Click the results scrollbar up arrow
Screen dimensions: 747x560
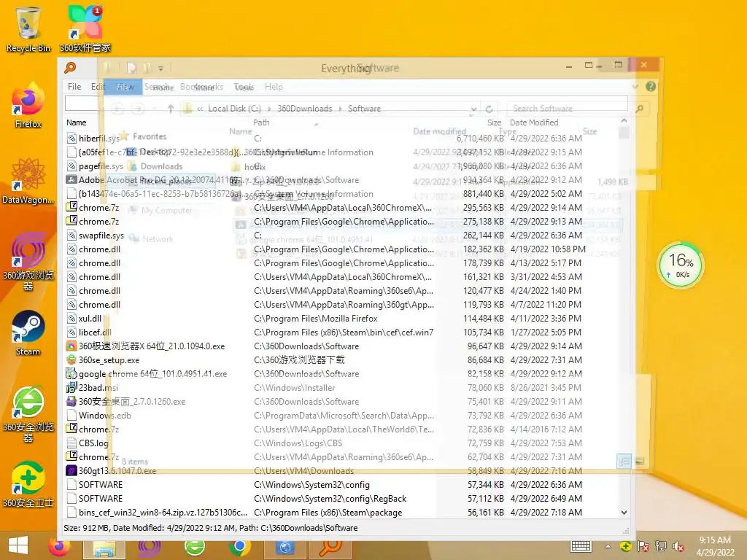click(624, 121)
